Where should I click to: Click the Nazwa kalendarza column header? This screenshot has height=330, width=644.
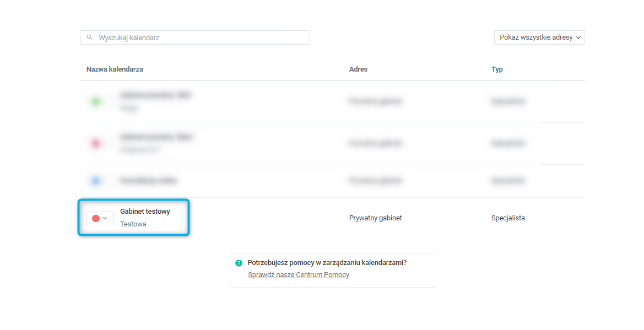[x=113, y=69]
